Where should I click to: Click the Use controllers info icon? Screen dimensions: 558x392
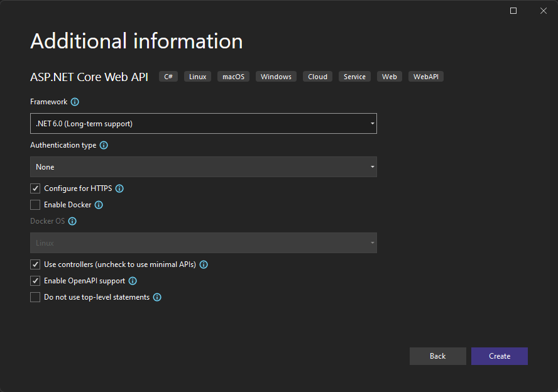pyautogui.click(x=204, y=264)
